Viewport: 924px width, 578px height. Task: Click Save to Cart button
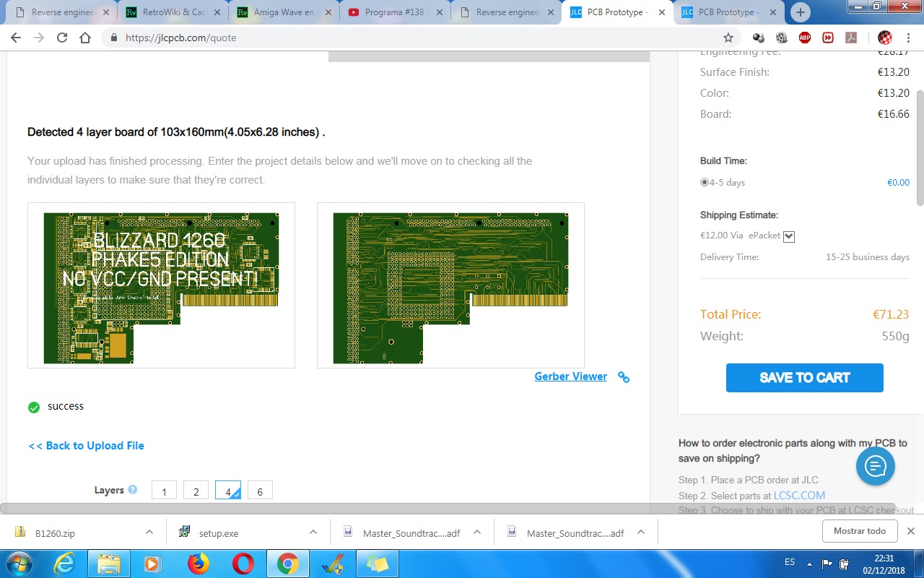(x=805, y=378)
